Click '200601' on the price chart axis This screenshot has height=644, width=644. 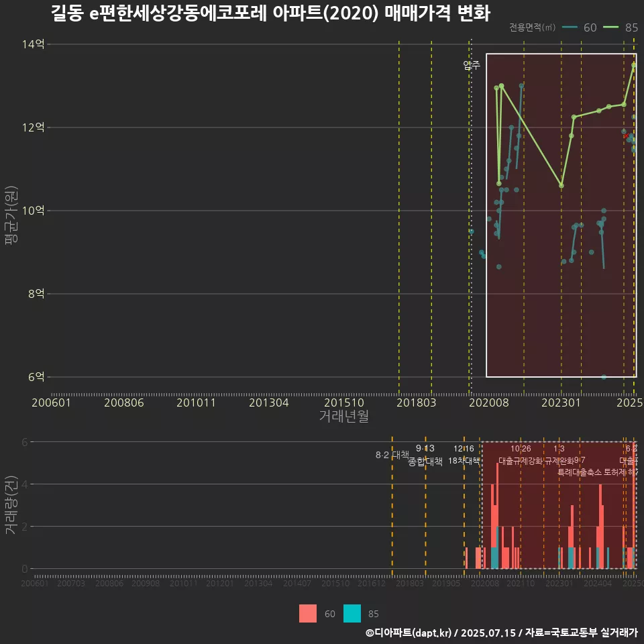point(52,402)
